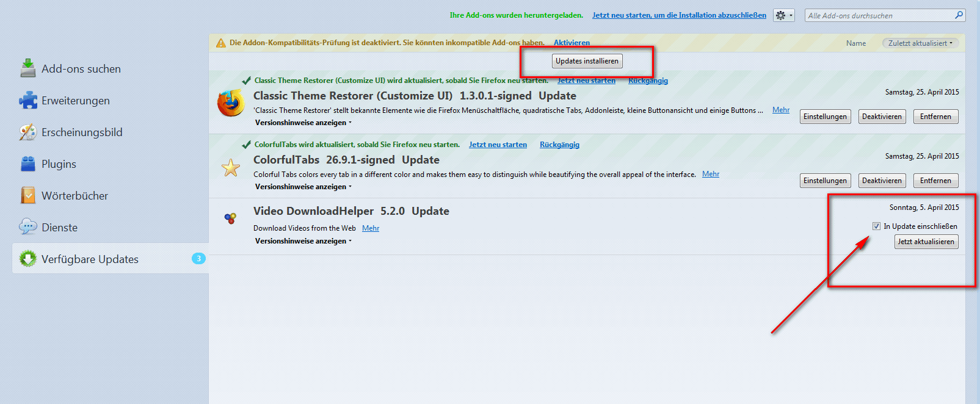Sort add-ons by Name
The height and width of the screenshot is (404, 980).
pos(856,43)
